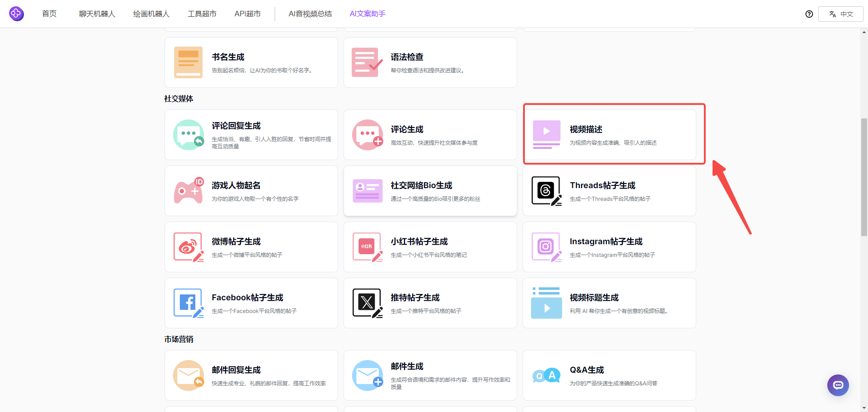Click the 市场营销 section heading

tap(179, 339)
